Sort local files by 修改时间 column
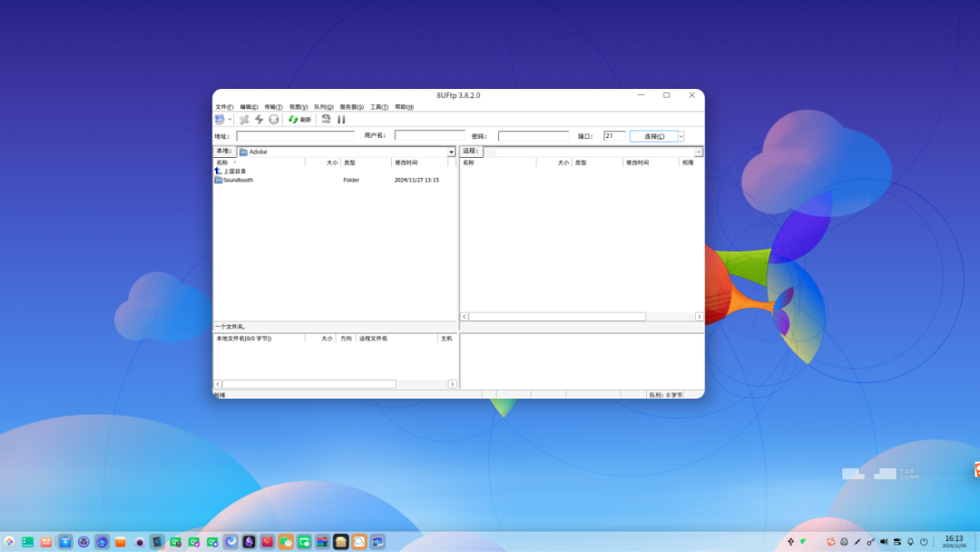Screen dimensions: 980x552 click(x=406, y=163)
